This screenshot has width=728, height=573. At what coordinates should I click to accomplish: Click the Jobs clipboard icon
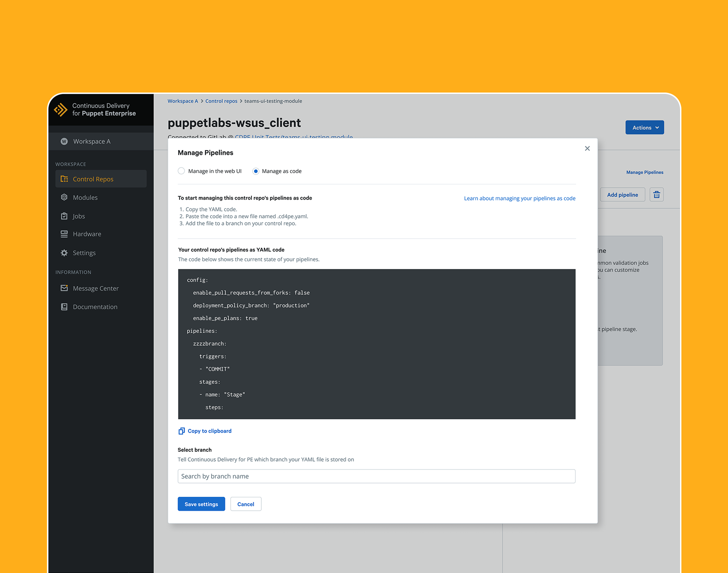click(64, 216)
